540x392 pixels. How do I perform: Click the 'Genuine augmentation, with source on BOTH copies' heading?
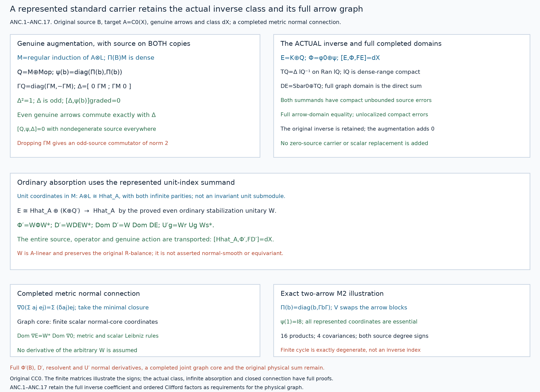point(104,44)
